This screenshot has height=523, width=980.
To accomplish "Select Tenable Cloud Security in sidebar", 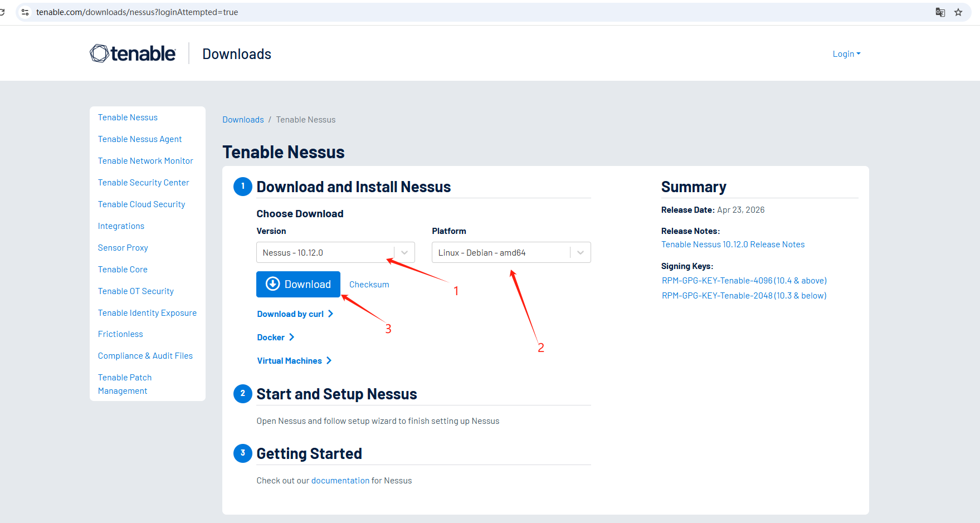I will 142,204.
